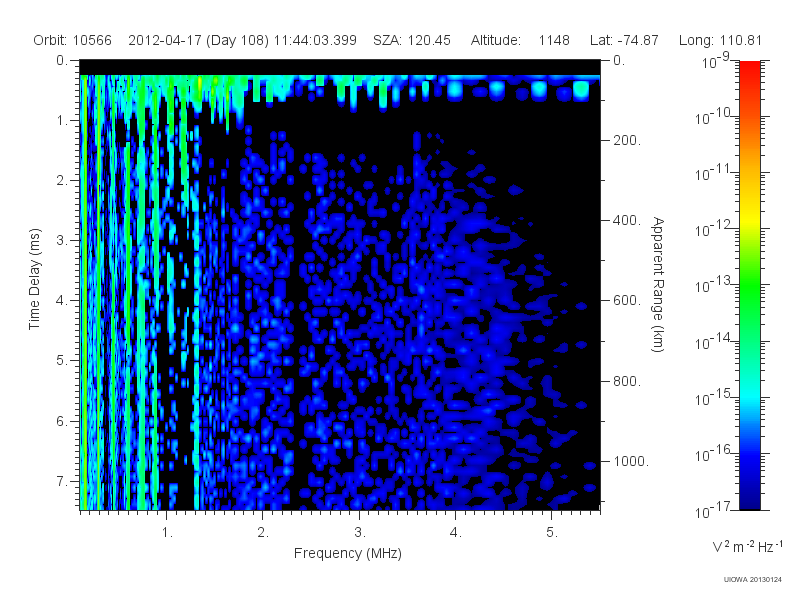Click the "400." apparent range tick label

click(627, 220)
